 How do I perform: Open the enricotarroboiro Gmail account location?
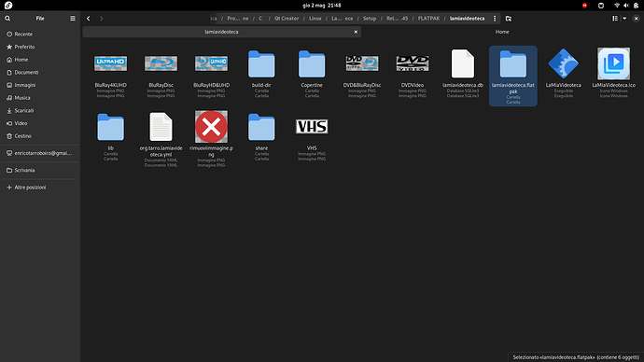40,153
